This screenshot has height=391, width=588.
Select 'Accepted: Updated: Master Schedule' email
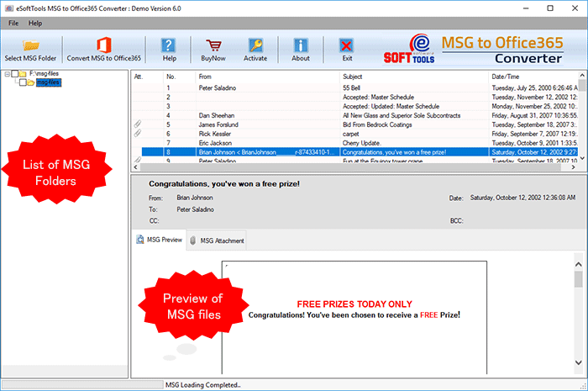354,106
